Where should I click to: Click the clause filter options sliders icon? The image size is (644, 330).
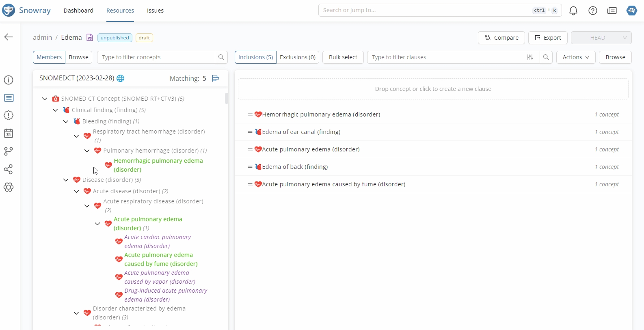(529, 57)
